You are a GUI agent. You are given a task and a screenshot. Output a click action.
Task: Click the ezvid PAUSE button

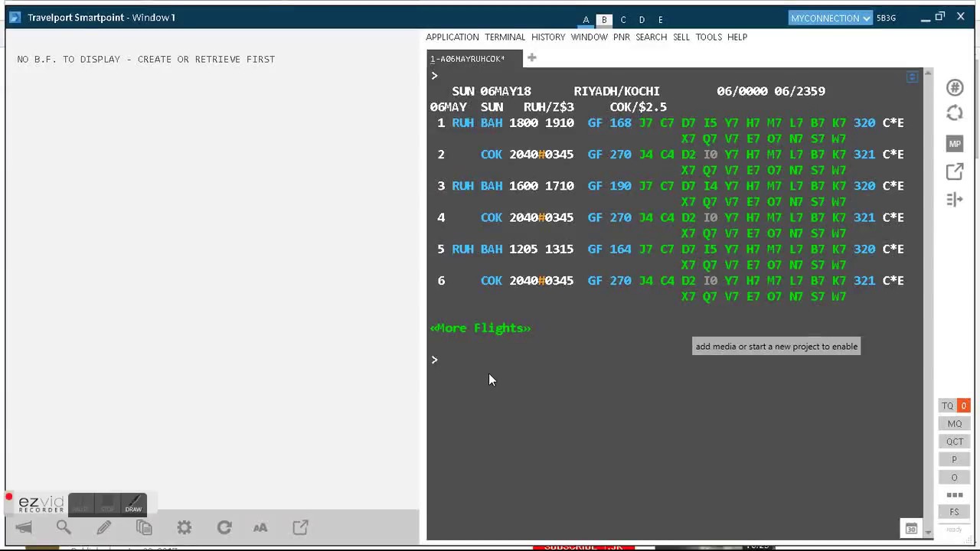[x=81, y=505]
